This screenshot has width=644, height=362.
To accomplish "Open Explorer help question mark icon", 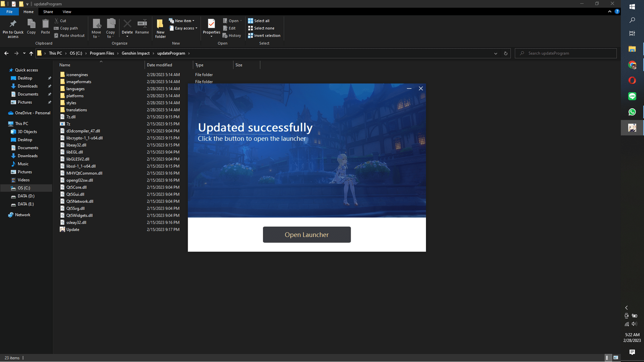I will coord(617,12).
